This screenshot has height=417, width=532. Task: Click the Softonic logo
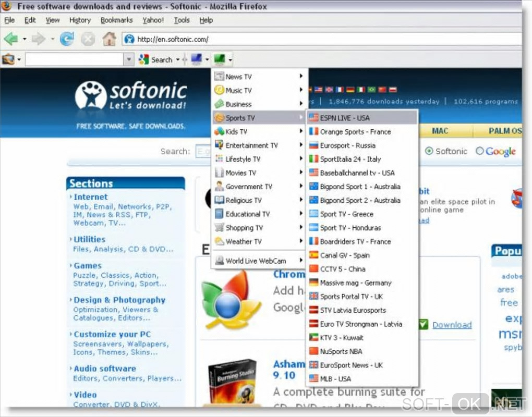(x=131, y=95)
